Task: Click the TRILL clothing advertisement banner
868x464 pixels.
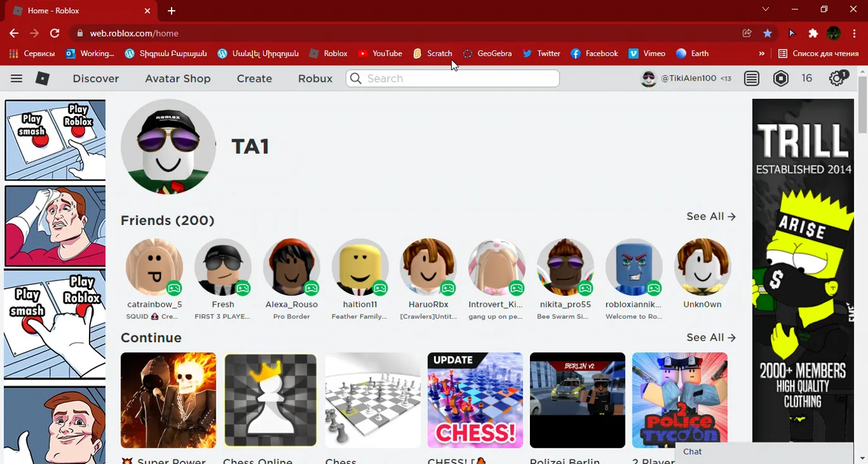Action: coord(802,271)
